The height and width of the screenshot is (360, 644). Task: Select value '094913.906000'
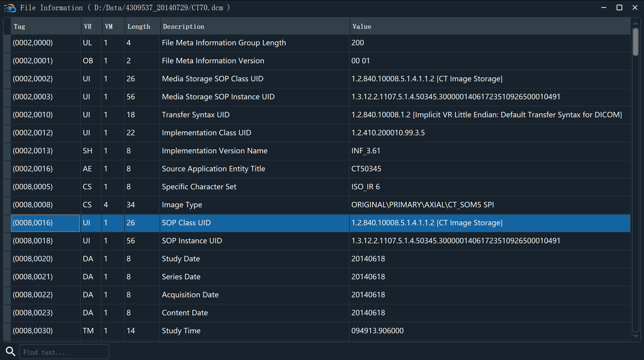point(490,331)
